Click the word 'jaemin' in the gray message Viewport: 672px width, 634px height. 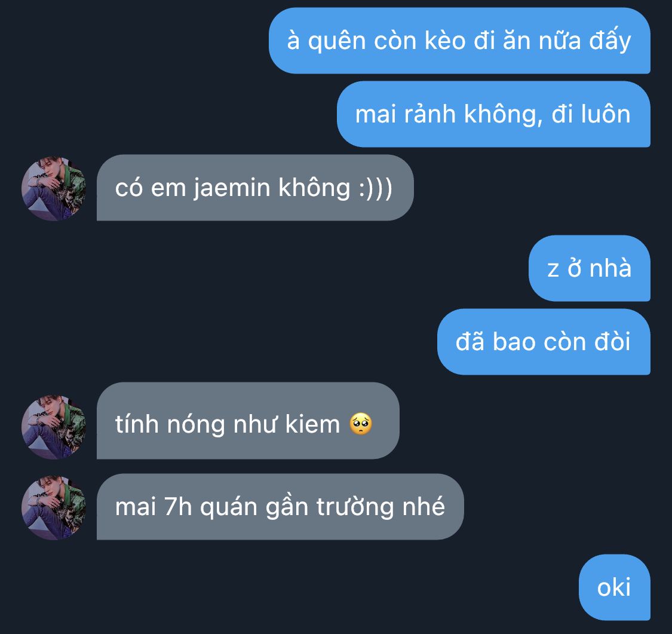[232, 189]
